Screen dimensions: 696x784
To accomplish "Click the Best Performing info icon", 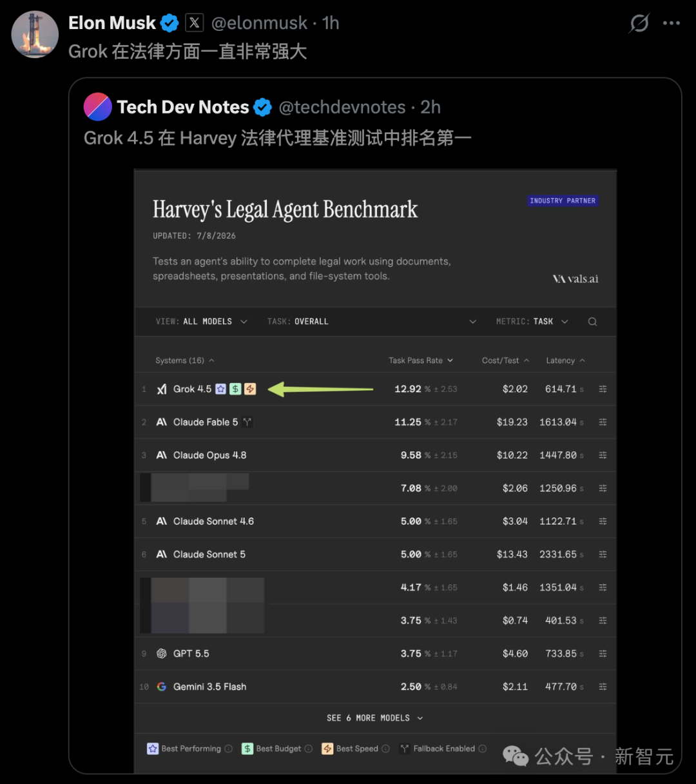I will coord(228,749).
